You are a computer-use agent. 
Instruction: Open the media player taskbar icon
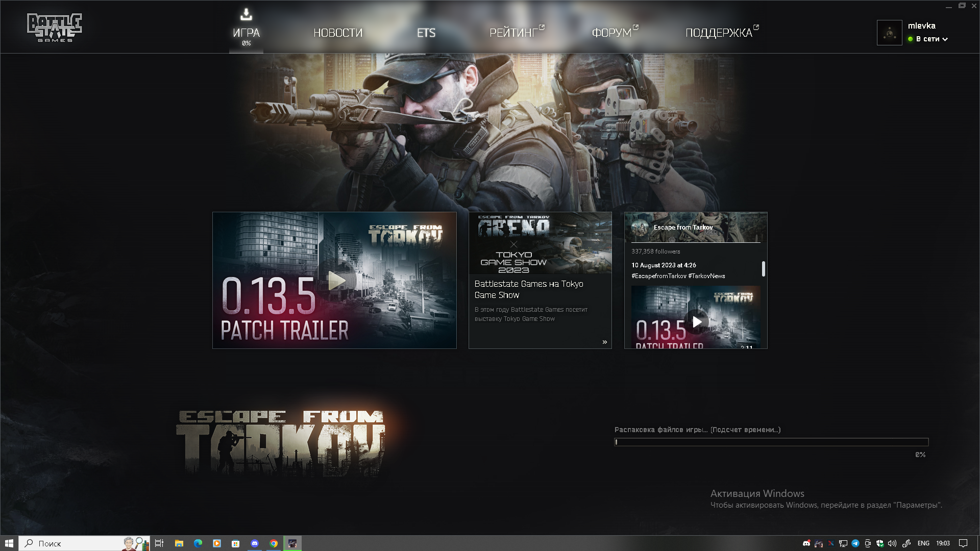(x=217, y=543)
